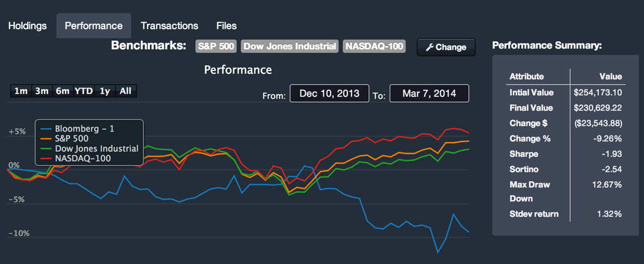Open the From date field Dec 10, 2013
Viewport: 644px width, 264px height.
[329, 94]
